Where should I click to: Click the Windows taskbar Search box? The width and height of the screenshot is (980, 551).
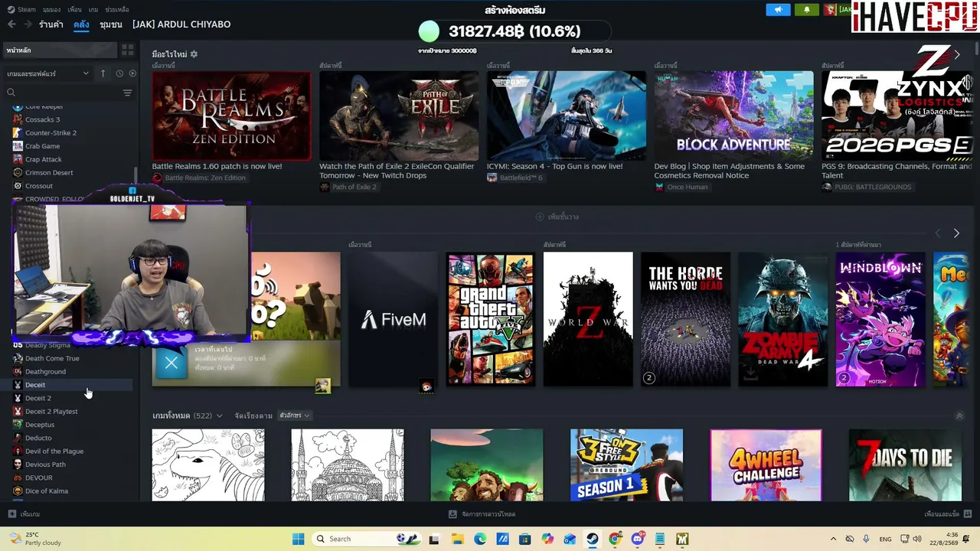(x=366, y=539)
